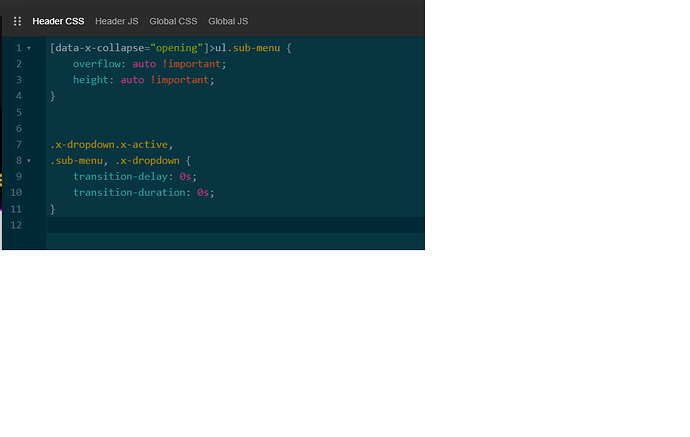Select the Global CSS tab

coord(173,21)
